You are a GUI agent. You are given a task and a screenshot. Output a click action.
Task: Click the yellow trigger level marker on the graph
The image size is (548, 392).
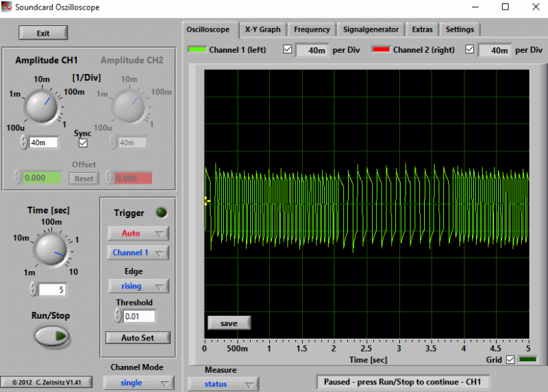207,200
